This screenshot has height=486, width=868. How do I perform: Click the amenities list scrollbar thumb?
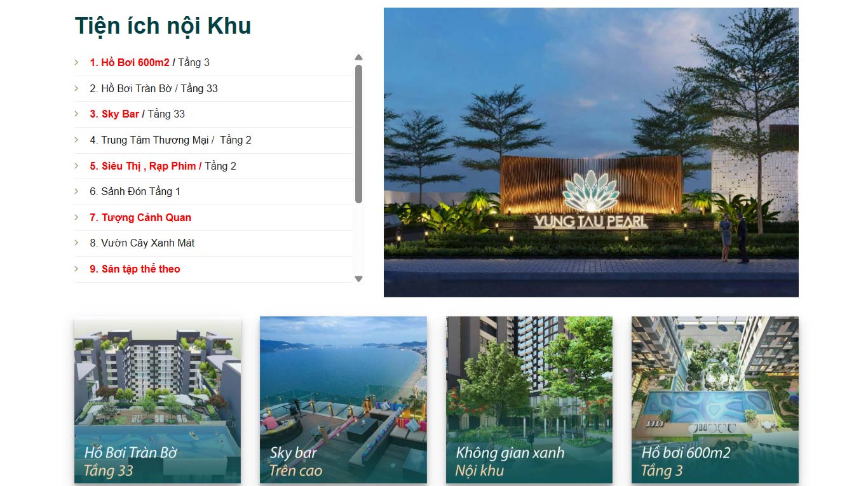tap(358, 133)
